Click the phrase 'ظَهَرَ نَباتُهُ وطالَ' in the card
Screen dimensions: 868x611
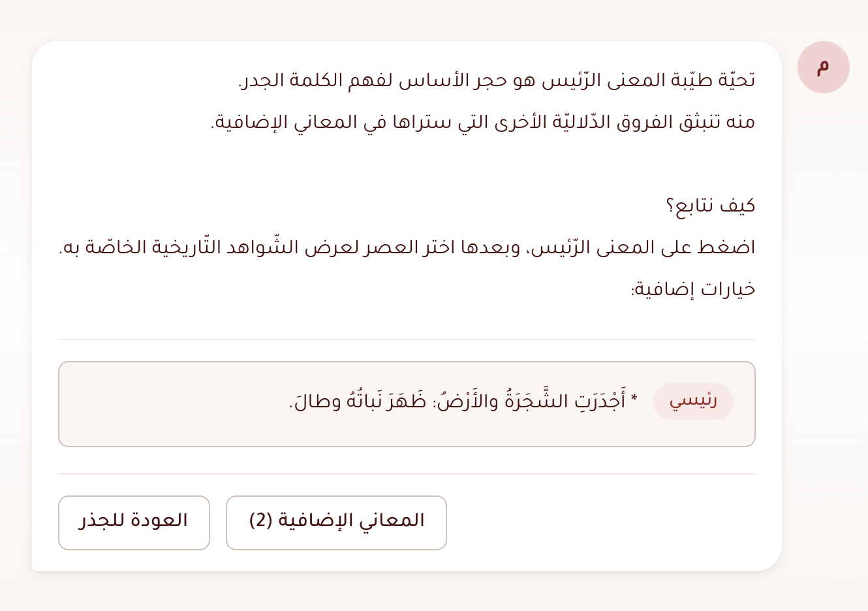coord(358,401)
